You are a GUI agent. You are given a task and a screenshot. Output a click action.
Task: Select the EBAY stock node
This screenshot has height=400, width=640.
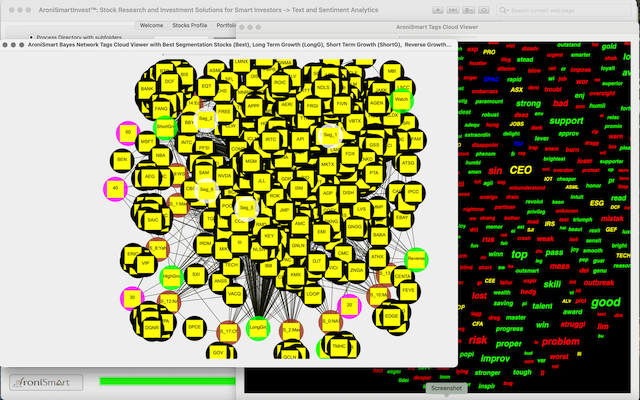[402, 218]
